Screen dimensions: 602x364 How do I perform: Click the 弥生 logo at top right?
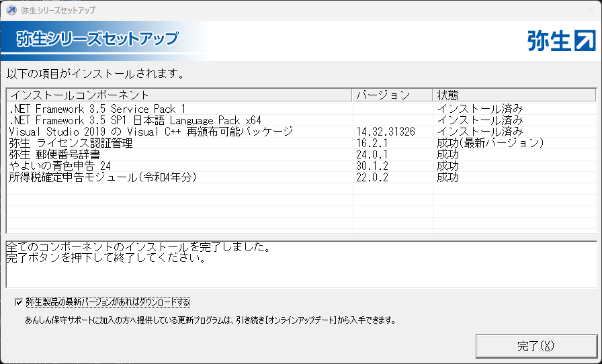click(562, 40)
